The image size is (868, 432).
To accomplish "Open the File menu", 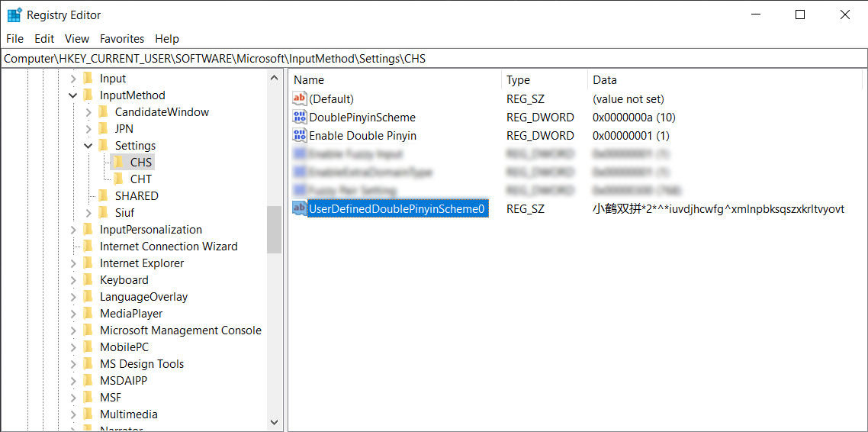I will tap(15, 39).
